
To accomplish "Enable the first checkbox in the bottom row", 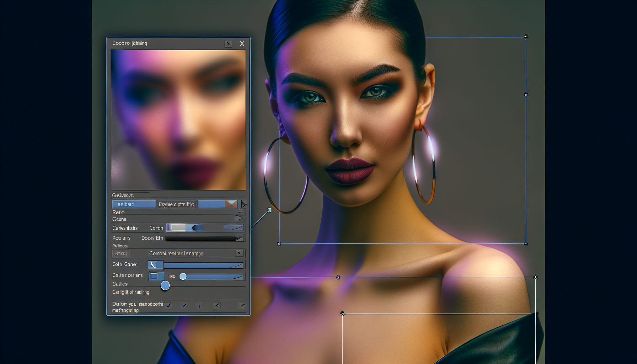I will coord(168,305).
